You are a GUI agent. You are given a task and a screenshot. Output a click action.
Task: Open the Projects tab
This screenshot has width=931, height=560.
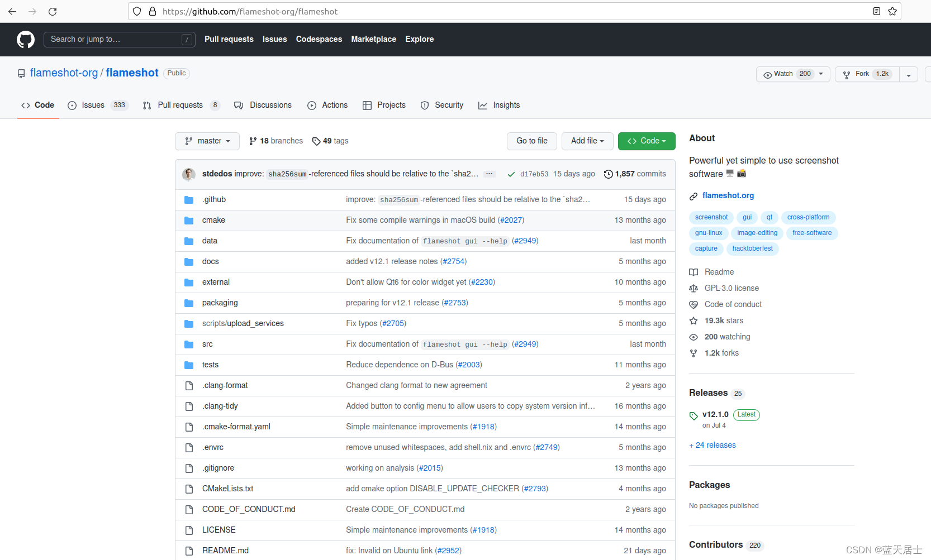pyautogui.click(x=384, y=105)
